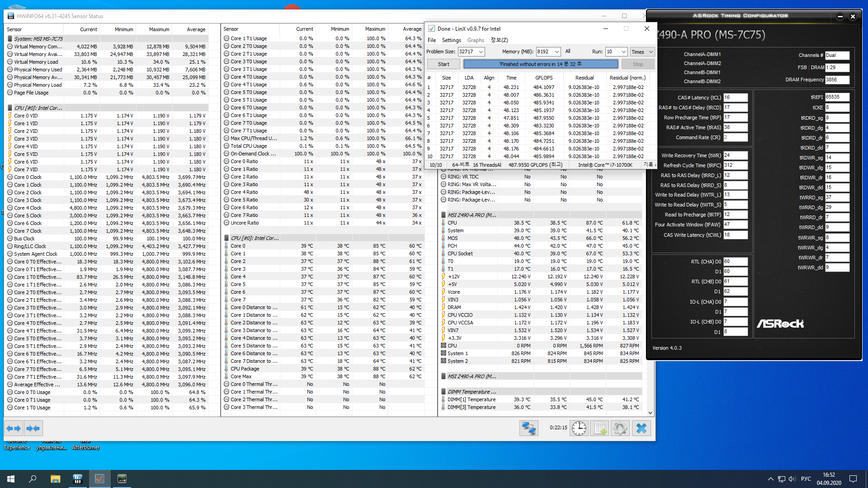Click the All memory label in LinX
This screenshot has width=868, height=488.
click(x=567, y=52)
